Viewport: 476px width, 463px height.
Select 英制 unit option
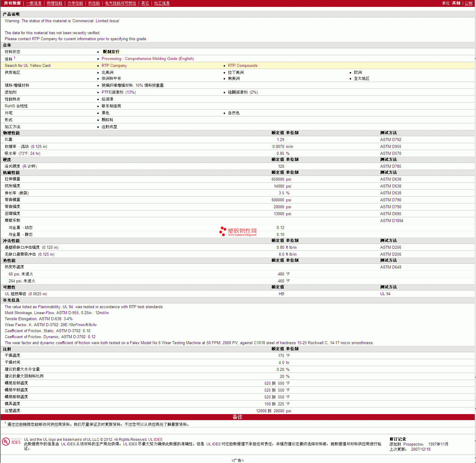point(456,3)
